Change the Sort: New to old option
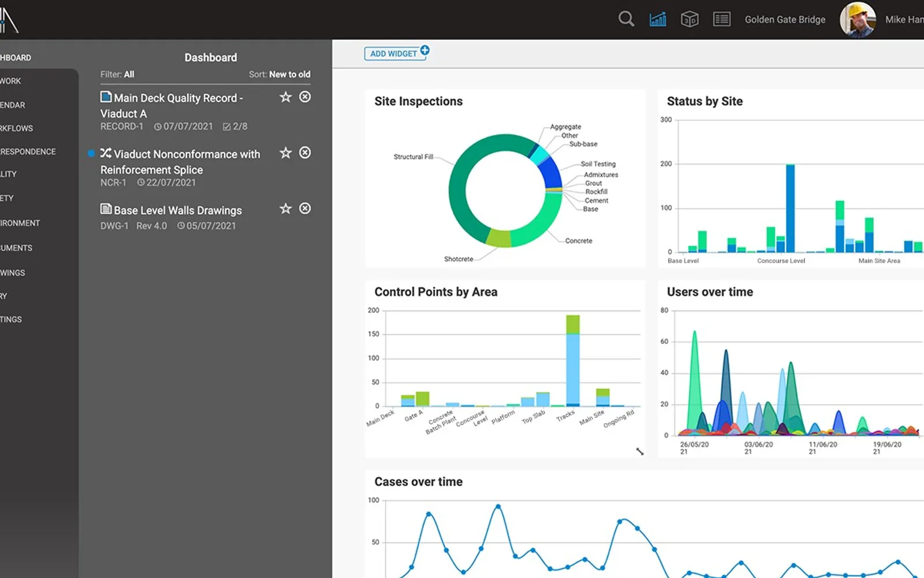This screenshot has width=924, height=578. [x=280, y=75]
